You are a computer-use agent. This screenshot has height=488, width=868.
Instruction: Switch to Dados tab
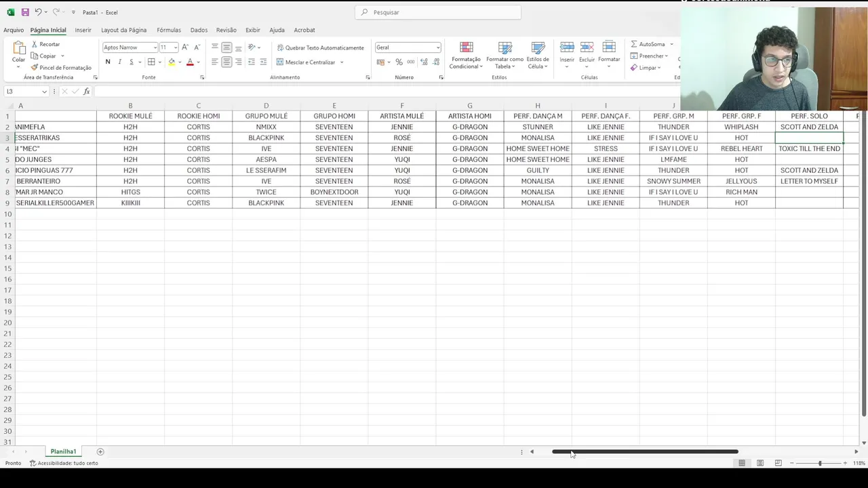(x=199, y=30)
